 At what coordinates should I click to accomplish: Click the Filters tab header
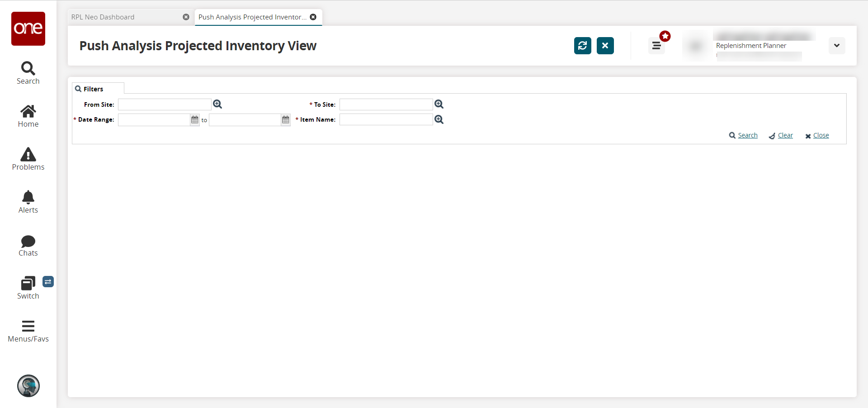(x=98, y=89)
